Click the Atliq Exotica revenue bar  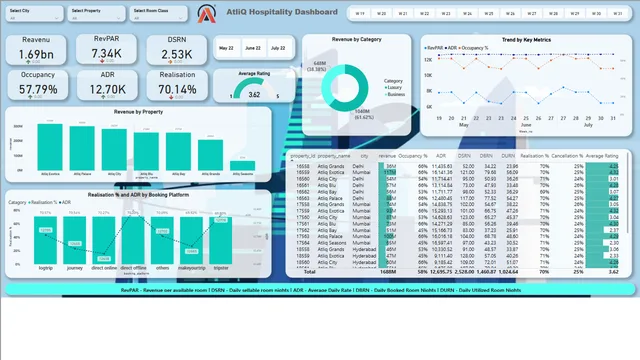[x=50, y=147]
